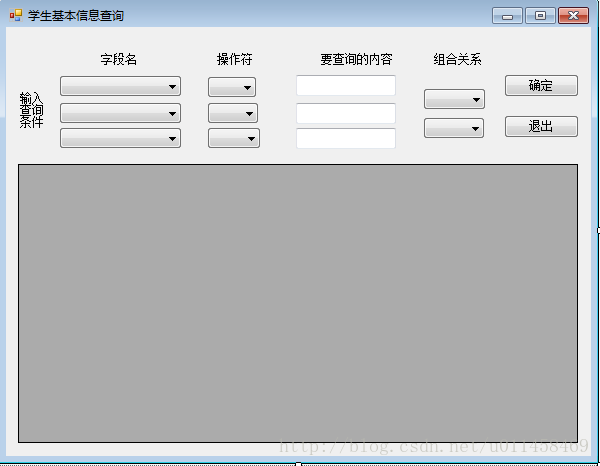Open the third field name (字段名) dropdown

coord(120,138)
